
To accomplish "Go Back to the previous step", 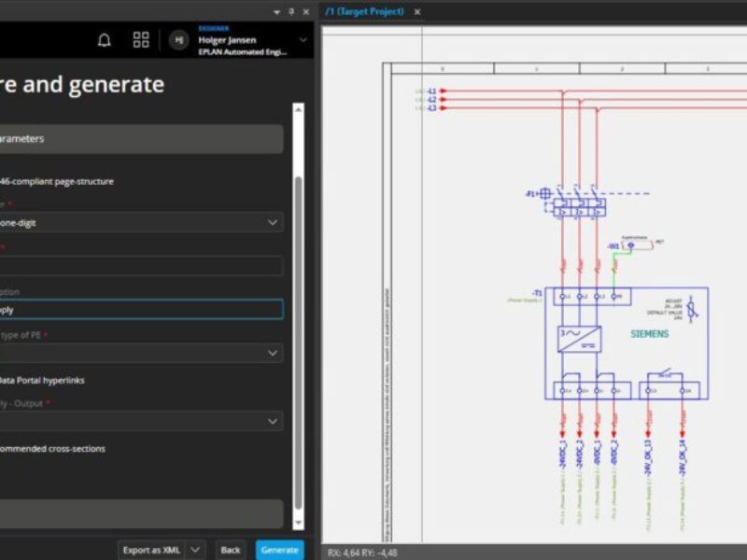I will tap(230, 551).
